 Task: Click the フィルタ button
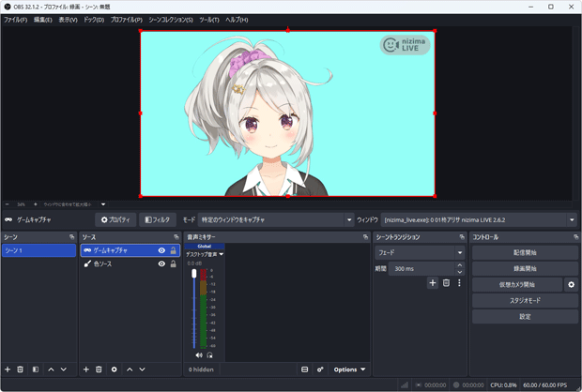(x=158, y=220)
